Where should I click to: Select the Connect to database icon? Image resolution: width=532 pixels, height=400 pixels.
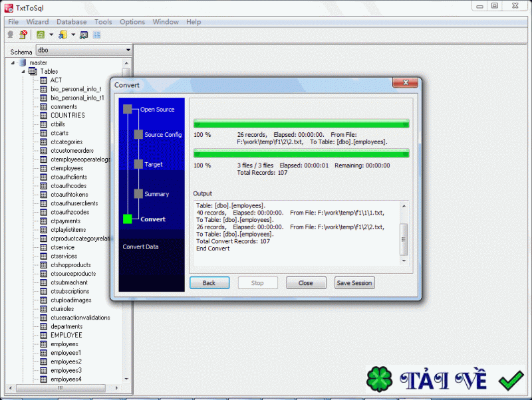tap(11, 34)
